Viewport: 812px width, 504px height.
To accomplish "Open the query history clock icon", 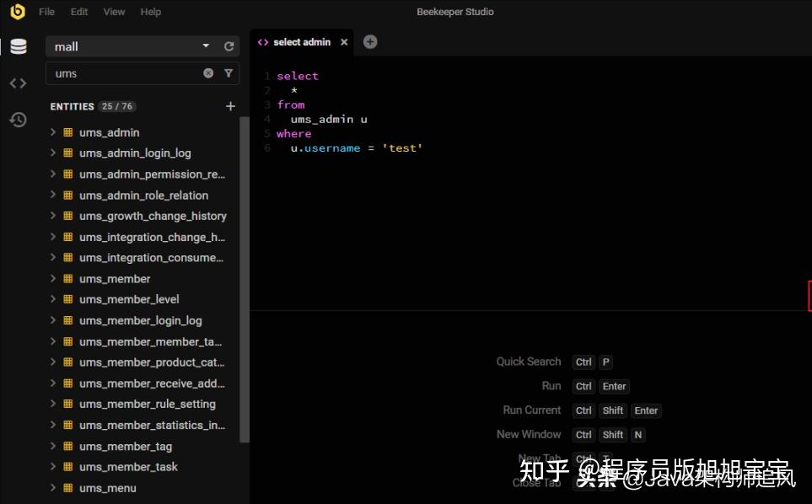I will pyautogui.click(x=18, y=120).
